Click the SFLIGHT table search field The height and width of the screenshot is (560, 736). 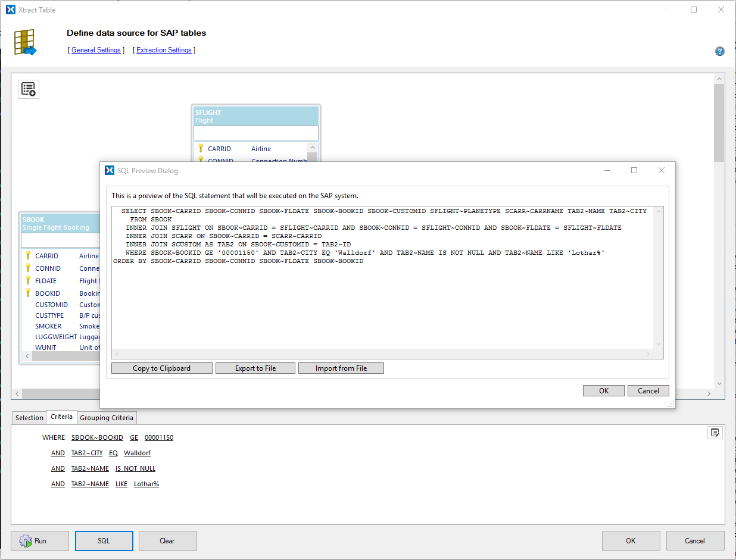(x=256, y=133)
